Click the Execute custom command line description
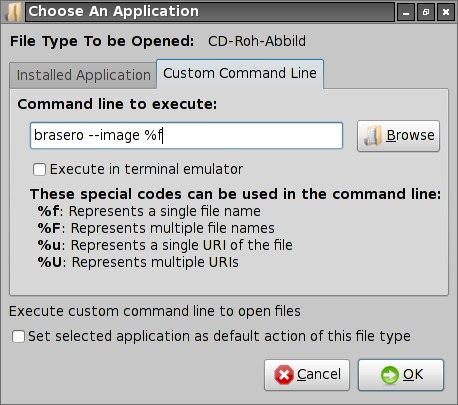Image resolution: width=458 pixels, height=405 pixels. point(155,311)
